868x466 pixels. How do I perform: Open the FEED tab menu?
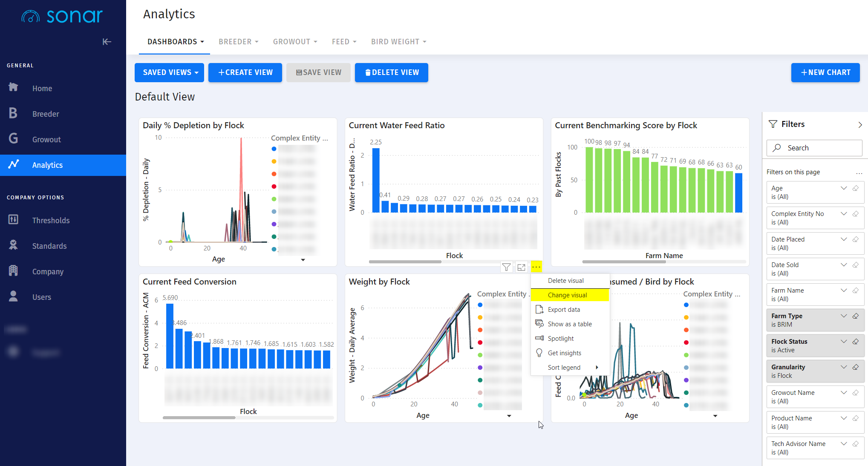[x=344, y=42]
